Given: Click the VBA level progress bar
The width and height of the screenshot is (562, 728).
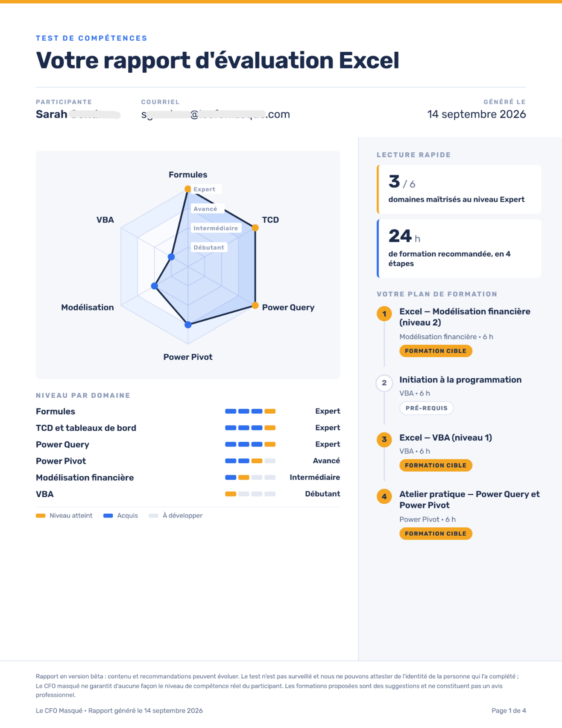Looking at the screenshot, I should click(250, 494).
